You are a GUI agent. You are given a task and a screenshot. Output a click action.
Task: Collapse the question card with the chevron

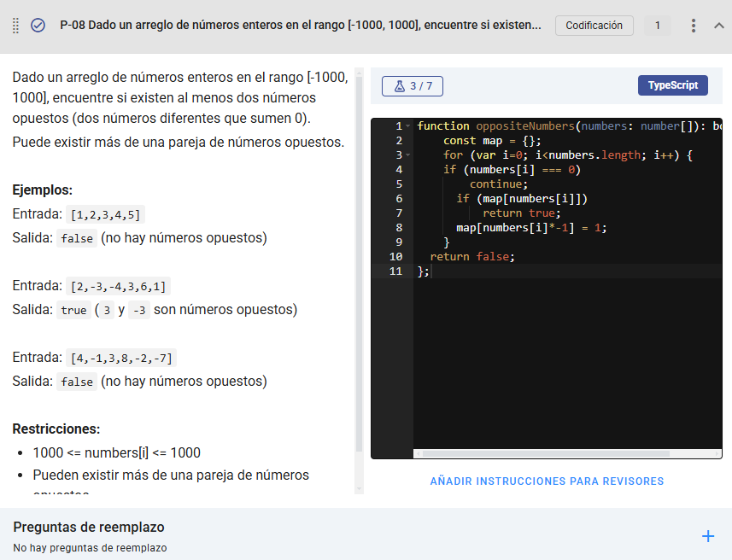click(x=720, y=25)
